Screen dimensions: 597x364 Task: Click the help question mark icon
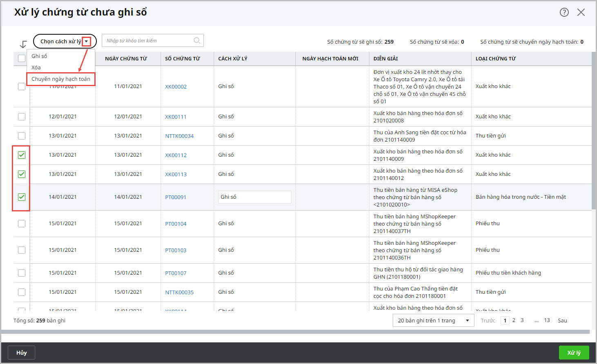[x=564, y=12]
